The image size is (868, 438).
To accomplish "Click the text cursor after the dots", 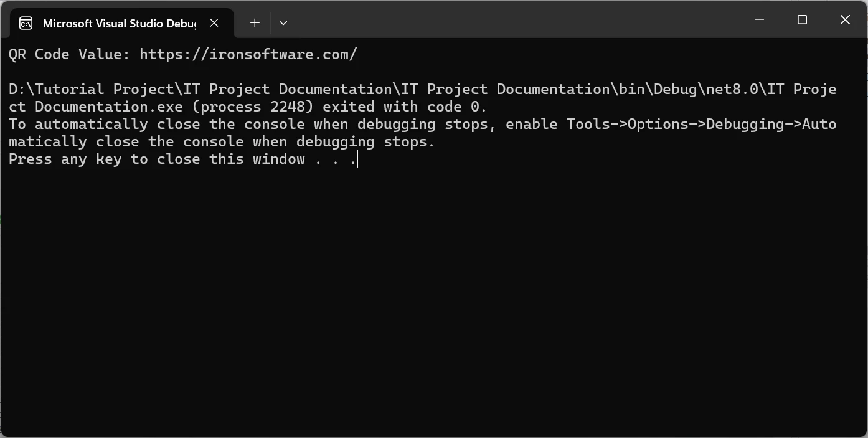I will [x=358, y=159].
